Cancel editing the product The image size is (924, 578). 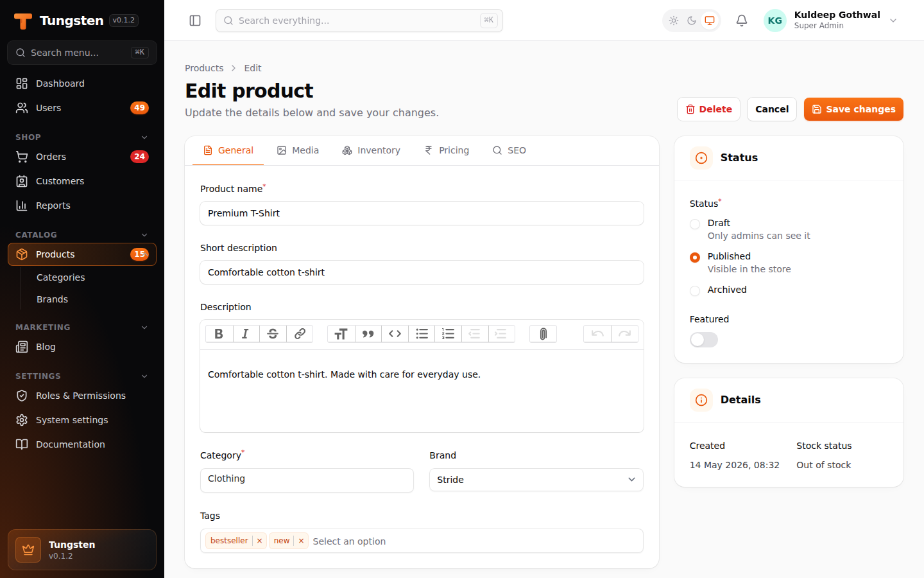[772, 109]
